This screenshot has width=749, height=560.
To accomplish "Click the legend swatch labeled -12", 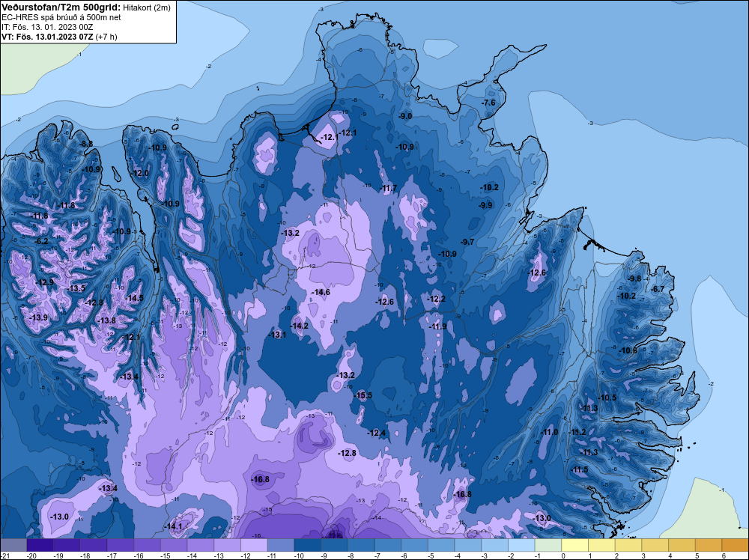I will (x=254, y=545).
